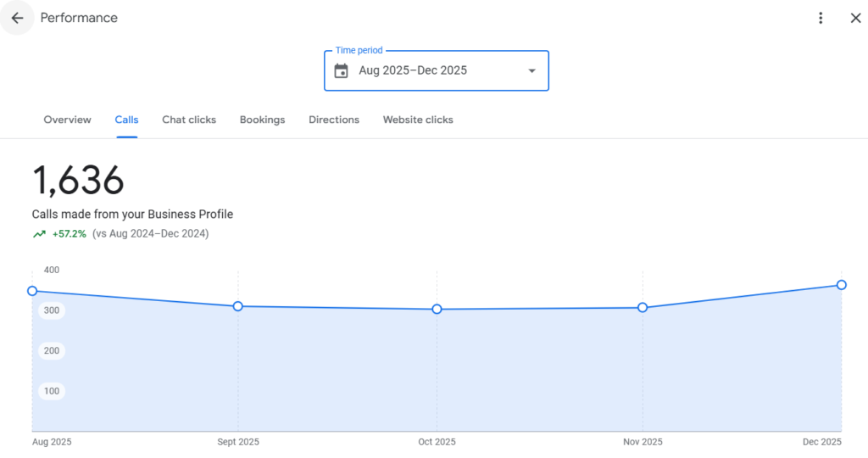Viewport: 868px width, 458px height.
Task: Select the Oct 2025 chart data point
Action: [x=437, y=310]
